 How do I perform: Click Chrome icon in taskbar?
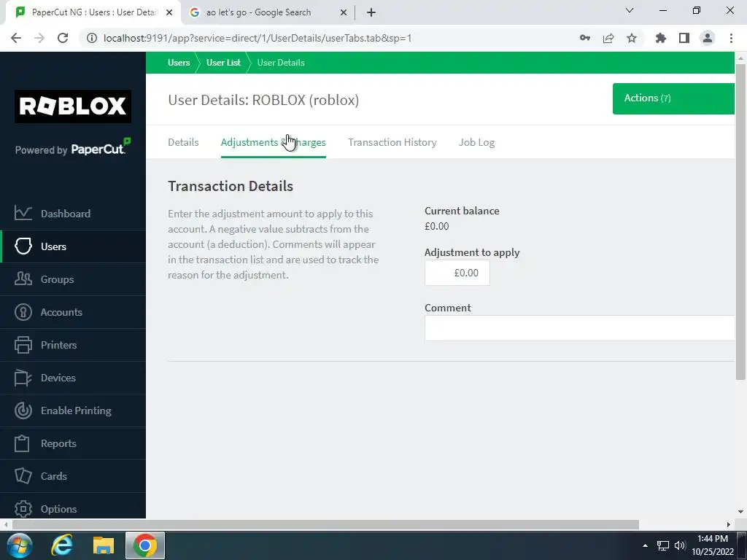coord(145,545)
